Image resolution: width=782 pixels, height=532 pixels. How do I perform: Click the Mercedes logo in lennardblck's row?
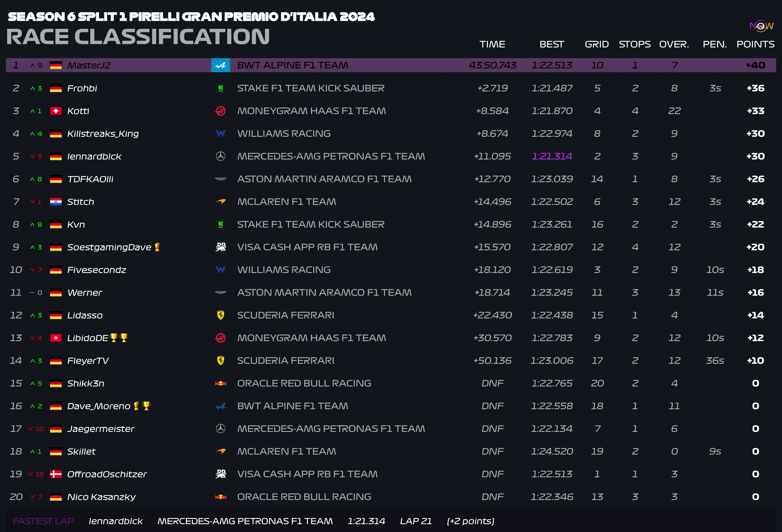pyautogui.click(x=220, y=156)
